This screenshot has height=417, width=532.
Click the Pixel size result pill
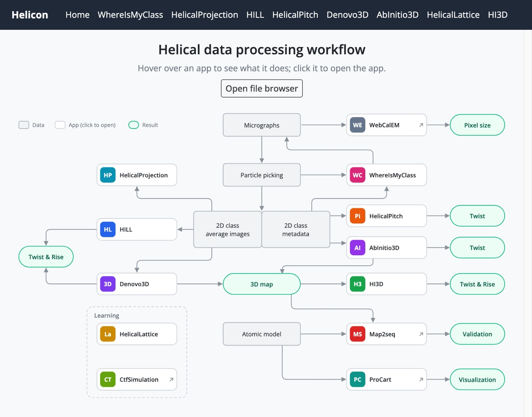tap(477, 125)
